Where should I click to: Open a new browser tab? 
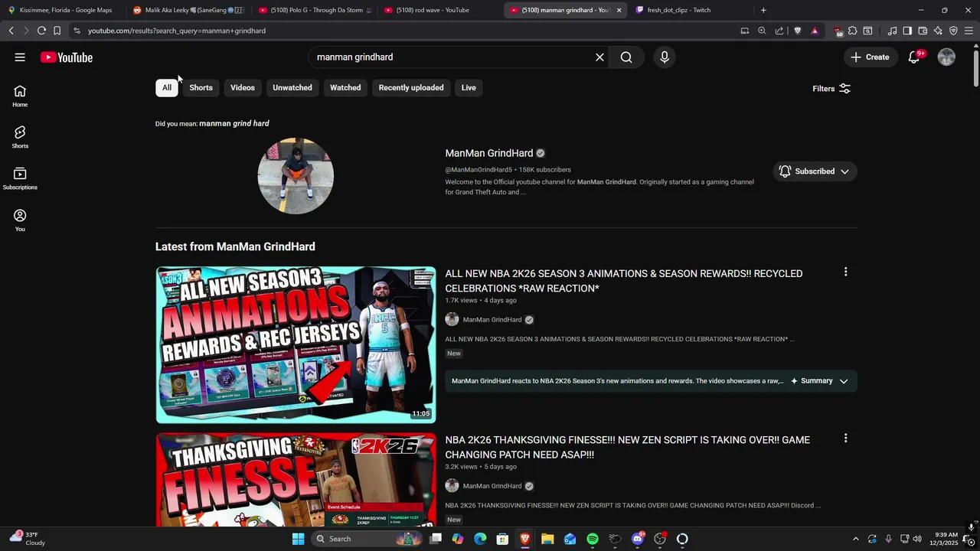(763, 10)
